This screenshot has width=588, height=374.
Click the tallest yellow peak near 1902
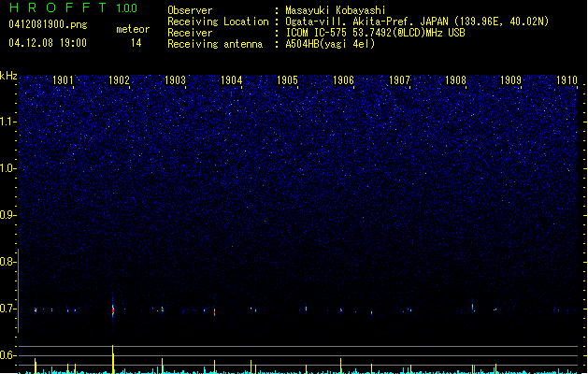coord(113,359)
